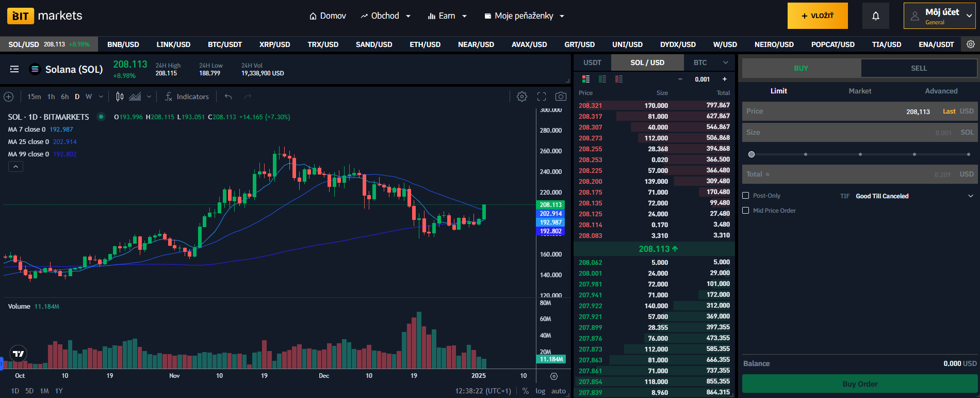
Task: Expand the order book market chevron
Action: (726, 62)
